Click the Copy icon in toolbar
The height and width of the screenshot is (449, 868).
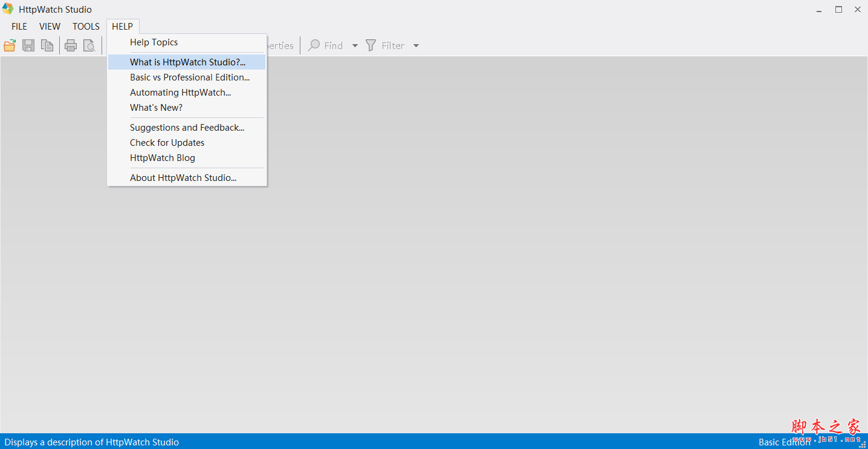tap(47, 45)
